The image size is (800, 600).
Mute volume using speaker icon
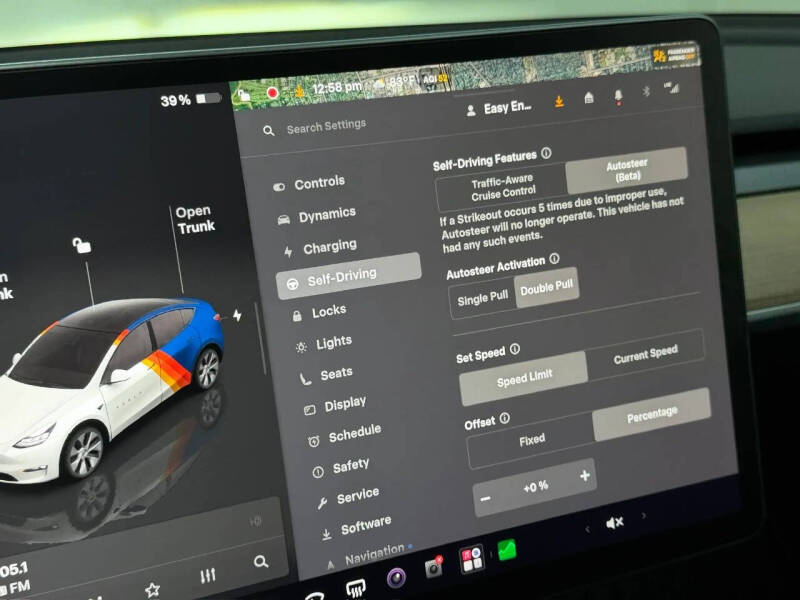pos(614,522)
